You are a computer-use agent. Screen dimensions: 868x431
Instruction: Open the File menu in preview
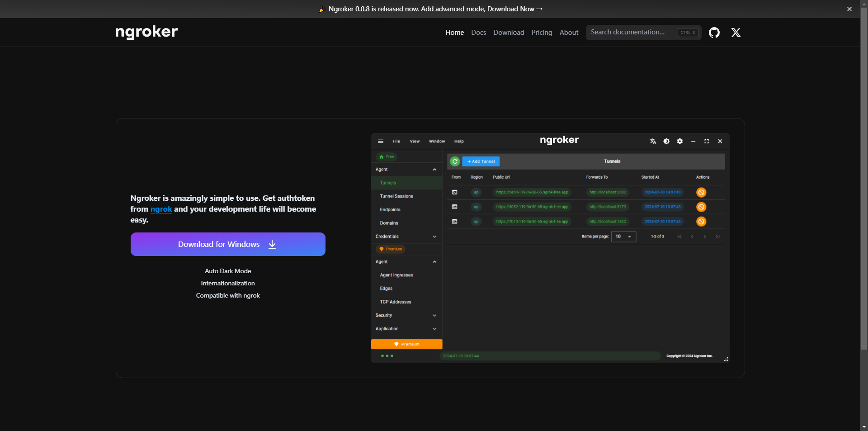coord(396,141)
